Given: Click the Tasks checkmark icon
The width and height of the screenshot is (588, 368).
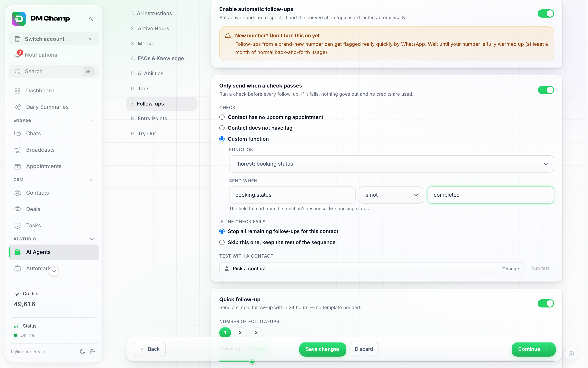Looking at the screenshot, I should [x=18, y=226].
